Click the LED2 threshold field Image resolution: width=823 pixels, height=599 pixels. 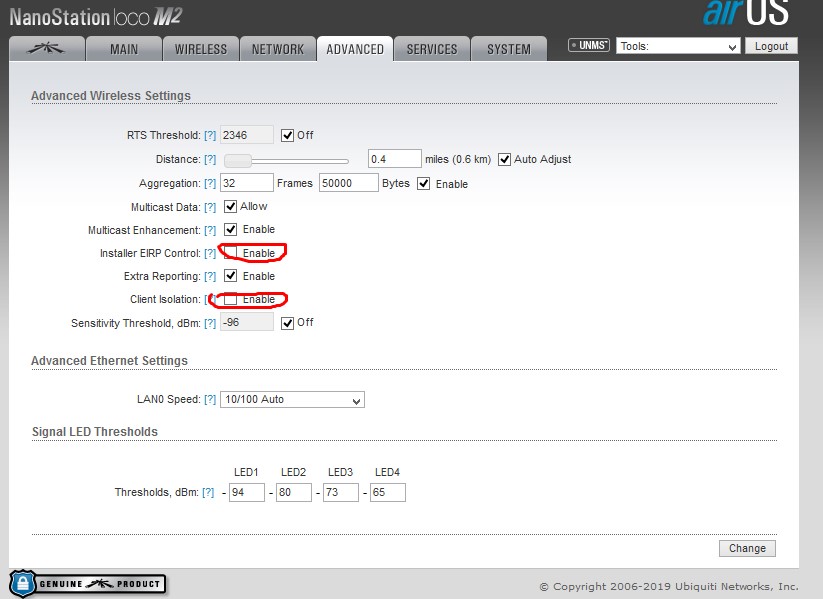pos(294,492)
